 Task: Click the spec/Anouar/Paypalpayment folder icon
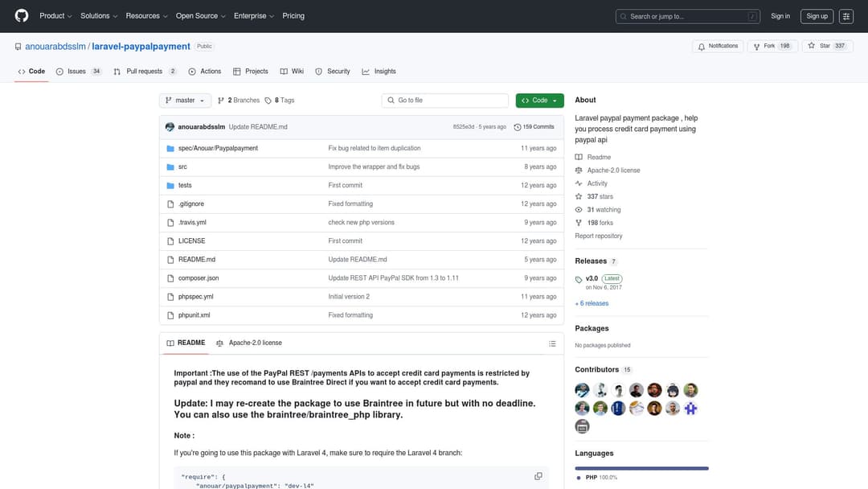[170, 149]
